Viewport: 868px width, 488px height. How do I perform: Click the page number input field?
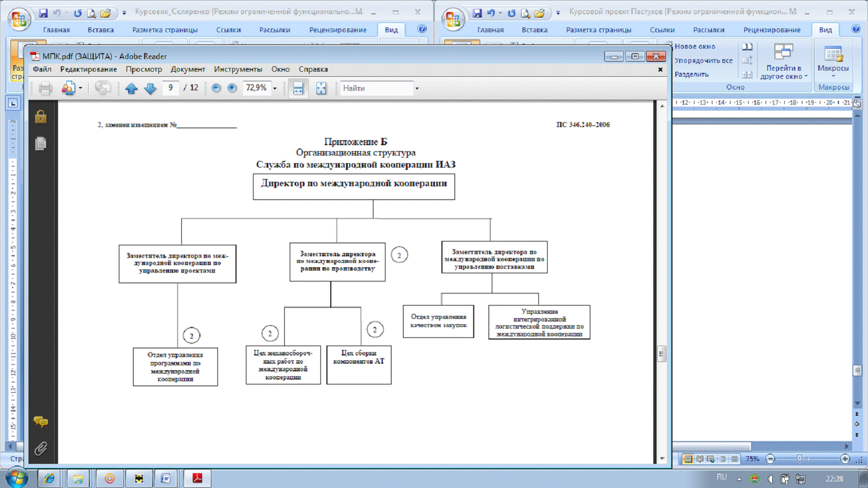170,88
